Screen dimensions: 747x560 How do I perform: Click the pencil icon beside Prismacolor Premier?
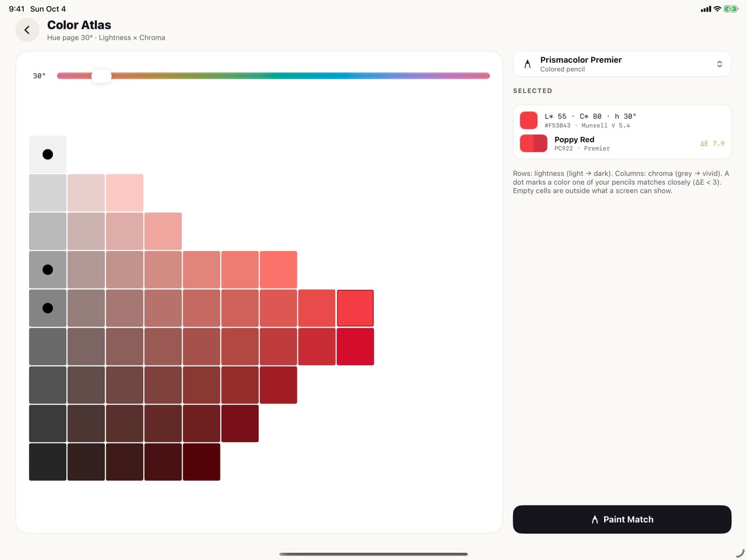[528, 64]
